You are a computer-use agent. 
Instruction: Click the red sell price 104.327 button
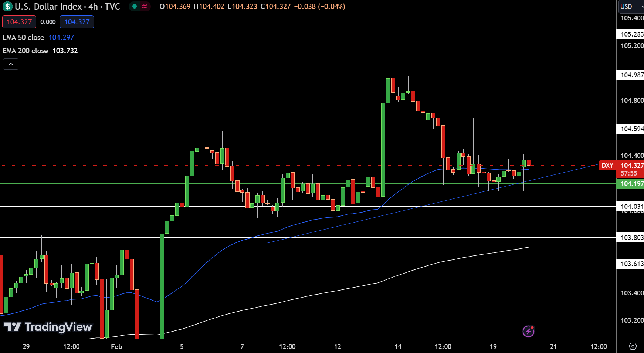click(19, 22)
